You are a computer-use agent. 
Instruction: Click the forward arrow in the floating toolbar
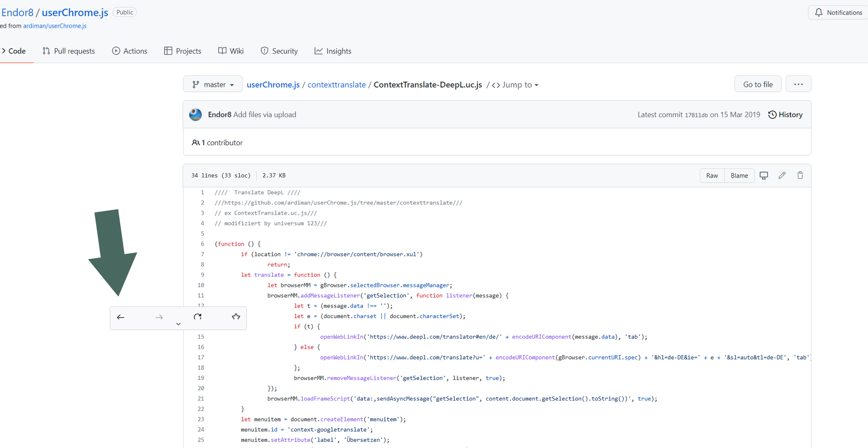[x=159, y=317]
